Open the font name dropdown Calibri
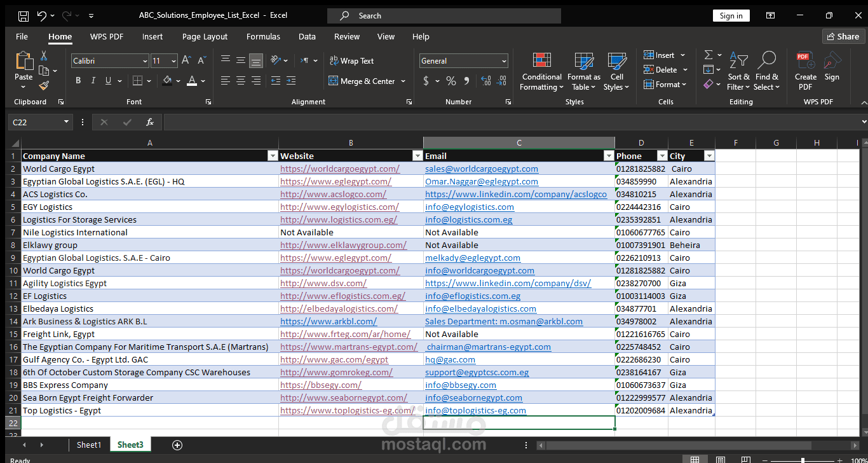Image resolution: width=868 pixels, height=463 pixels. pos(145,61)
